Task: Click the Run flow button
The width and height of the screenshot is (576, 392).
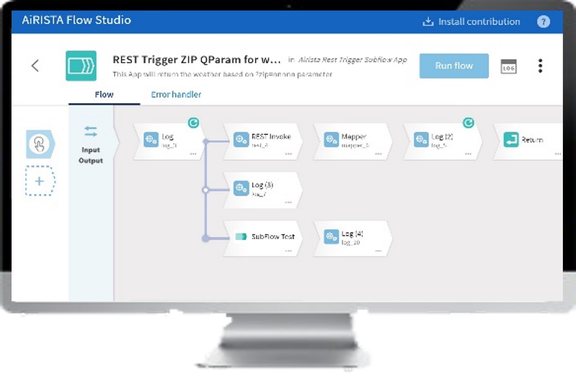Action: (x=454, y=66)
